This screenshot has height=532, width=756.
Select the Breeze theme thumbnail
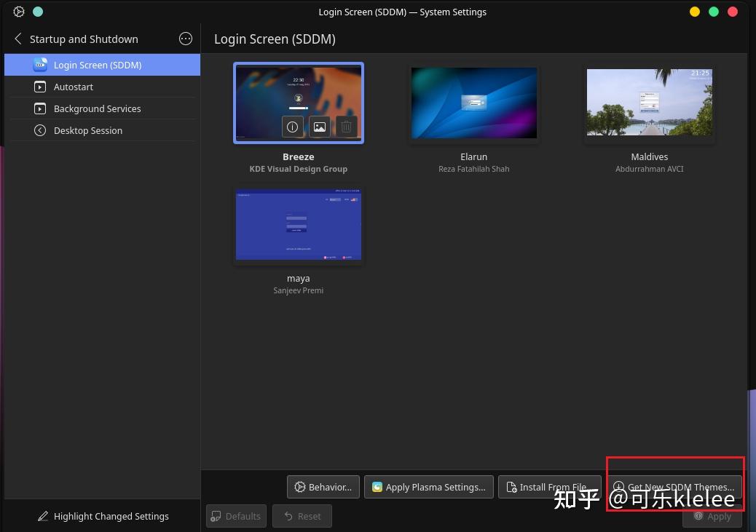[299, 103]
